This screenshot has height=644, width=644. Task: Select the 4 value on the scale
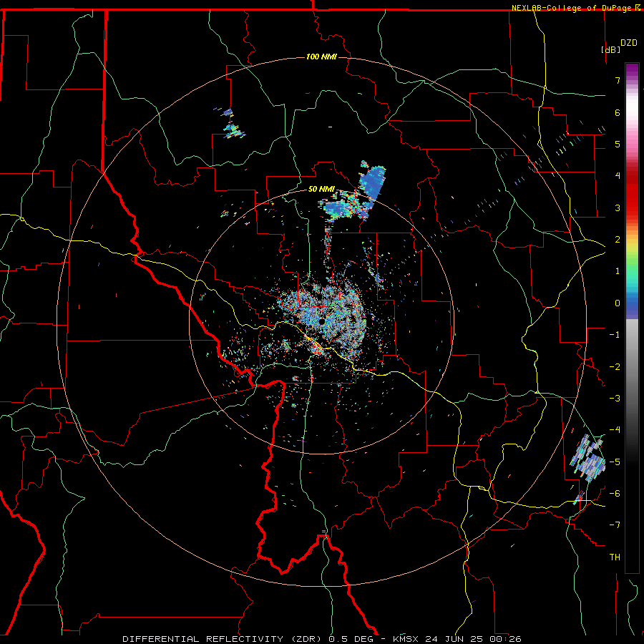point(618,176)
